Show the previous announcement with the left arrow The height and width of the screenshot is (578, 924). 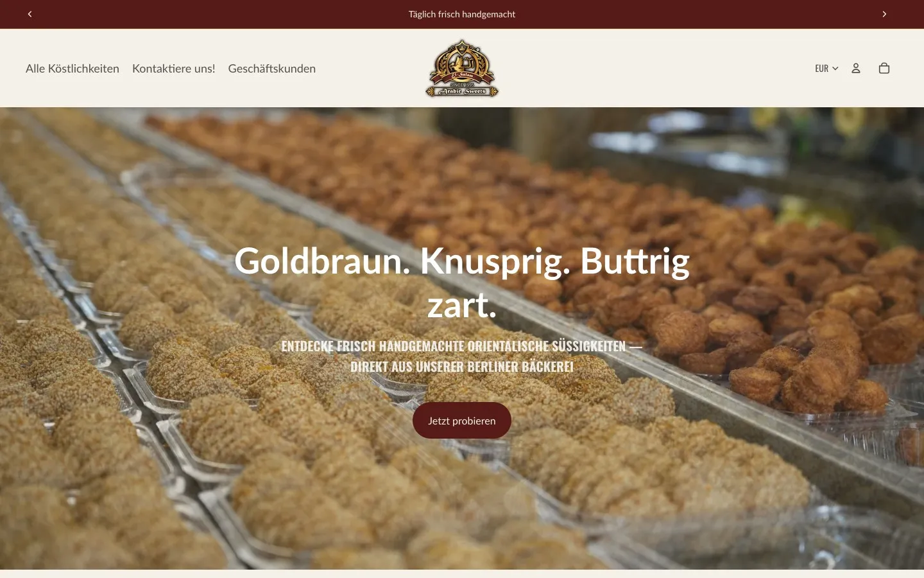[30, 14]
